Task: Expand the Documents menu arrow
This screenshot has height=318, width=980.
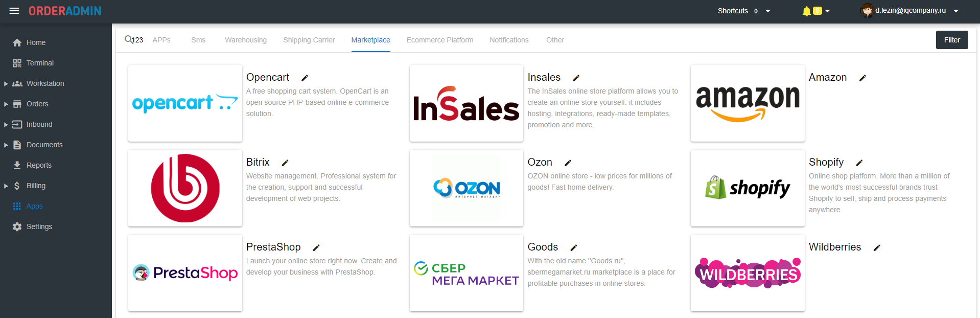Action: (6, 145)
